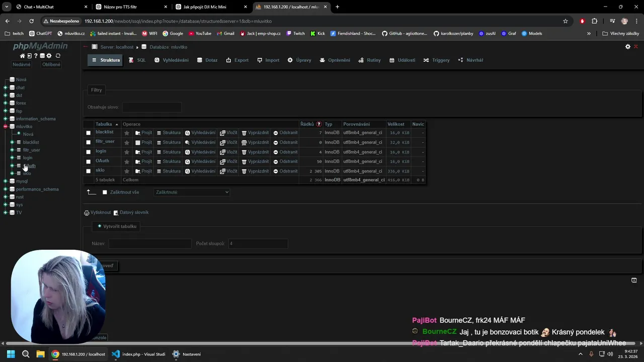
Task: Click Počet sloupců number field
Action: click(258, 243)
